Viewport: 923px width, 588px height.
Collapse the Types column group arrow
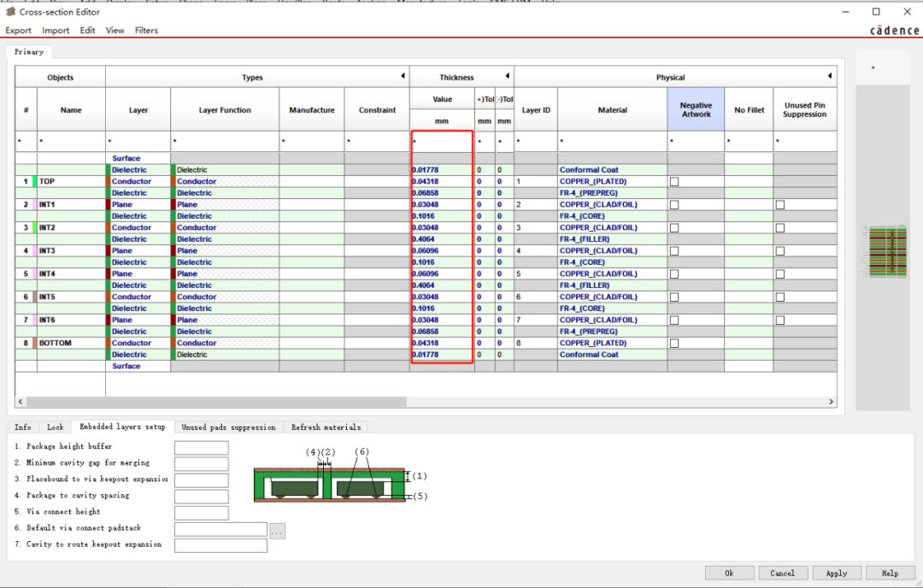[x=403, y=77]
